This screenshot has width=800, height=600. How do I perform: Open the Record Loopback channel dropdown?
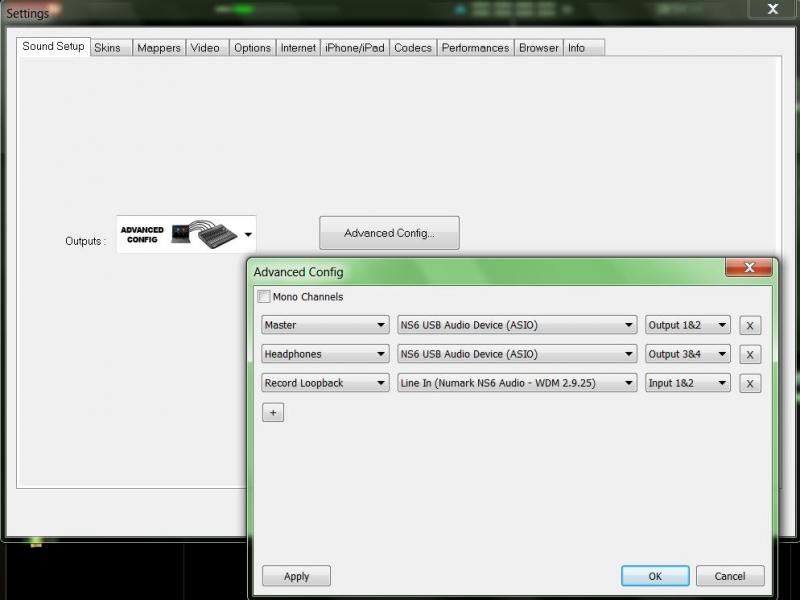click(x=325, y=383)
